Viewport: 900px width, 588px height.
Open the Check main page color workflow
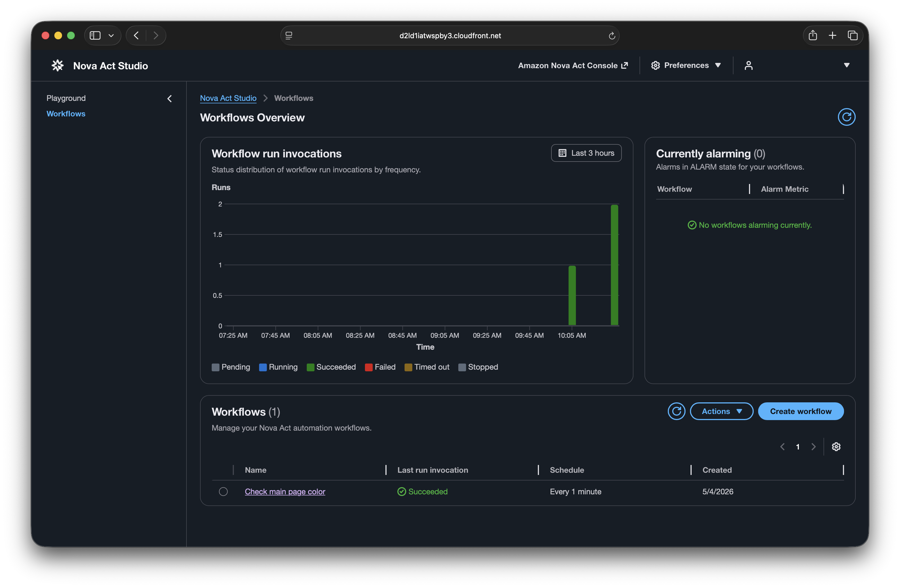[x=285, y=491]
